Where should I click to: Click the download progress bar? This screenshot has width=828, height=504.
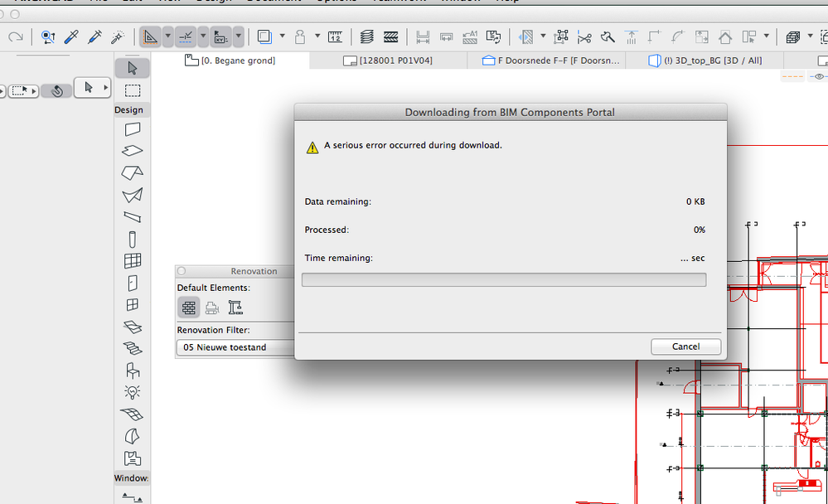(x=504, y=280)
